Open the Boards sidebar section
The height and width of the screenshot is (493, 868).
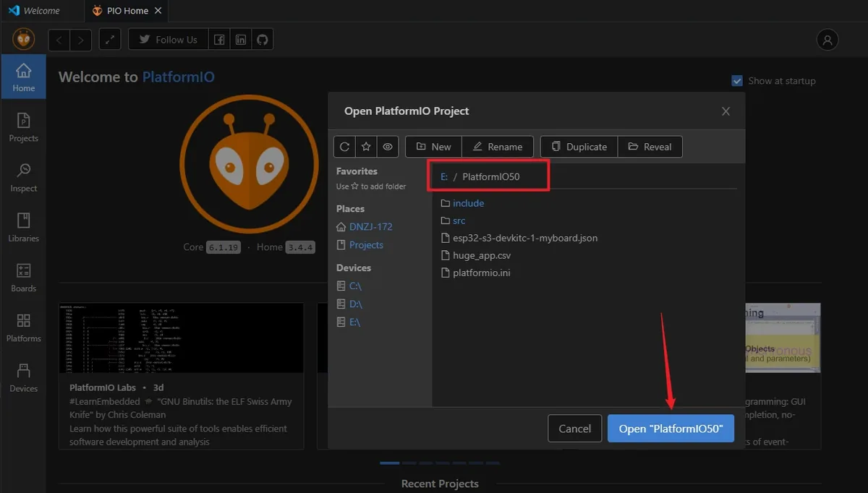click(x=23, y=278)
